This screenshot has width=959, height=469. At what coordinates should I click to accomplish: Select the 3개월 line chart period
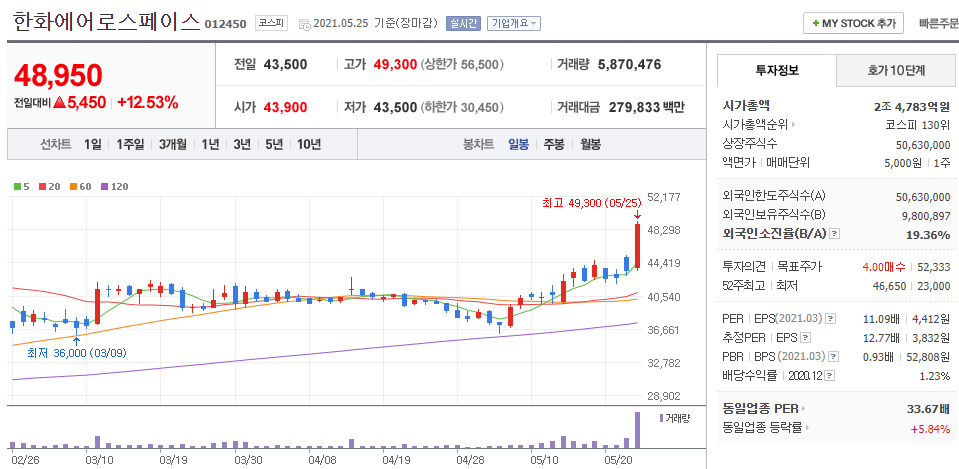coord(173,145)
